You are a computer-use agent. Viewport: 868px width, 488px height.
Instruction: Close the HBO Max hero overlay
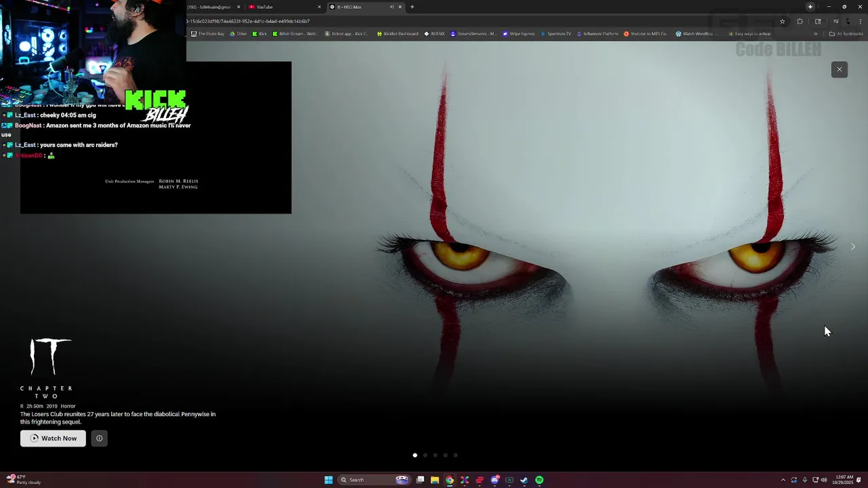click(839, 69)
